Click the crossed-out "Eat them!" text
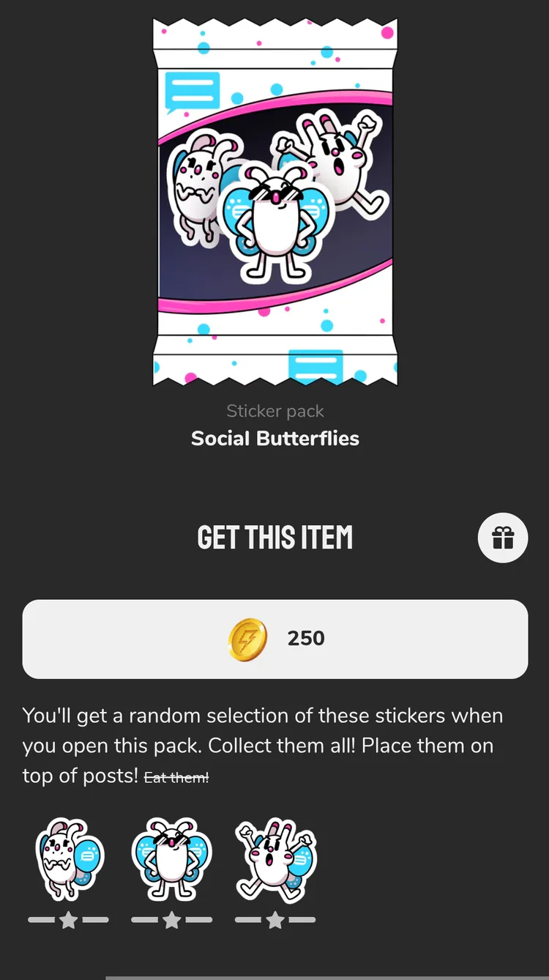This screenshot has width=549, height=980. point(176,778)
